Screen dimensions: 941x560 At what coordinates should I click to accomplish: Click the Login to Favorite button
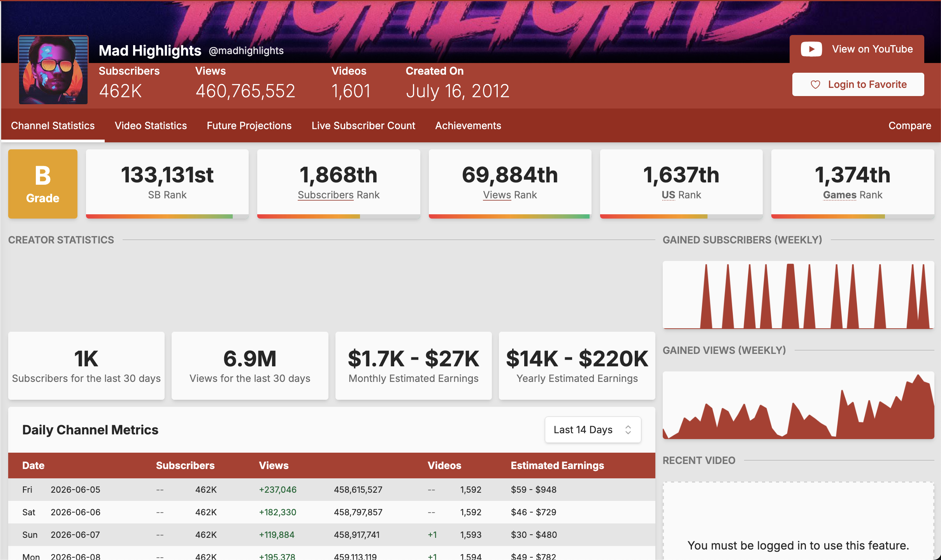click(x=858, y=84)
